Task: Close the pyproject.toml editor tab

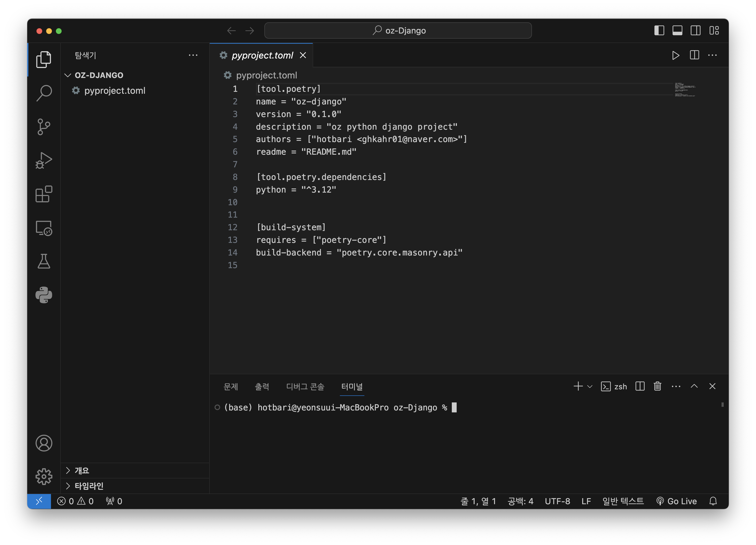Action: tap(303, 55)
